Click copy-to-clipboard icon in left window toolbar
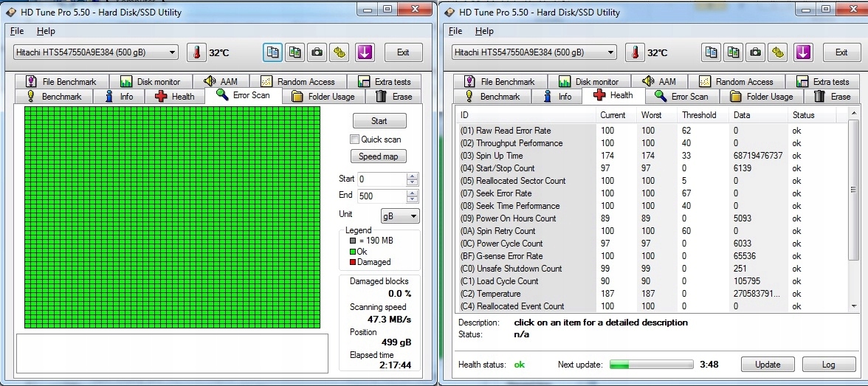 coord(273,52)
